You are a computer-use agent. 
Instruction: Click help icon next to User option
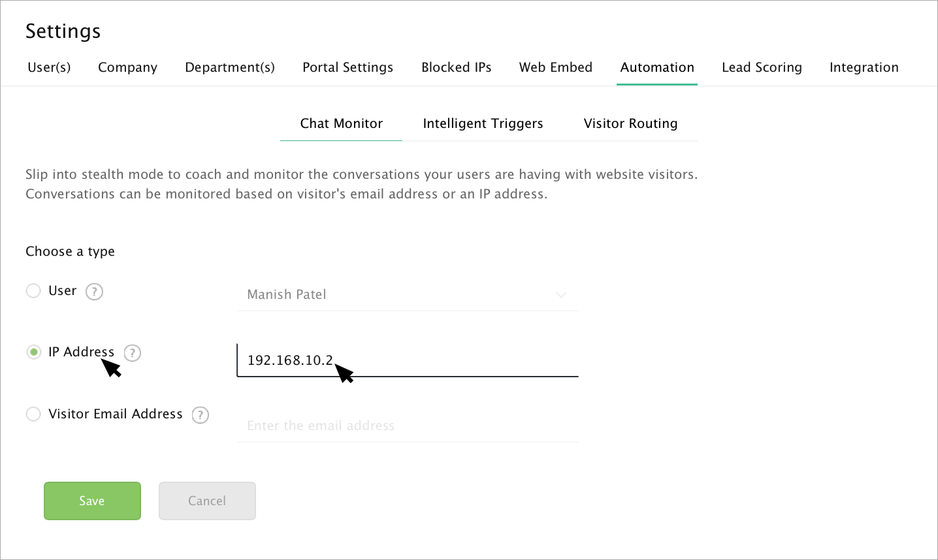click(95, 292)
